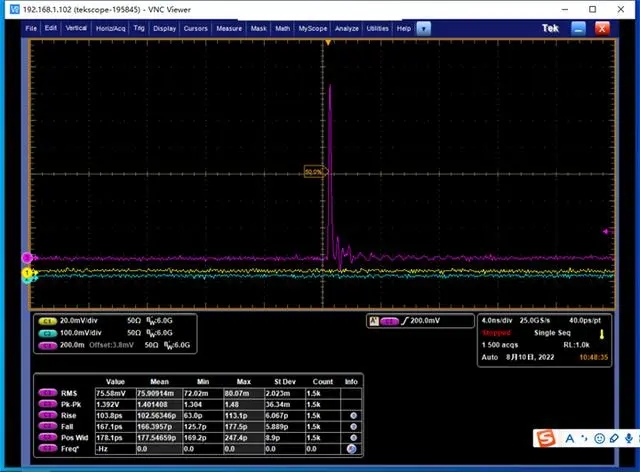The width and height of the screenshot is (640, 472).
Task: Open the Measure menu
Action: coord(231,29)
